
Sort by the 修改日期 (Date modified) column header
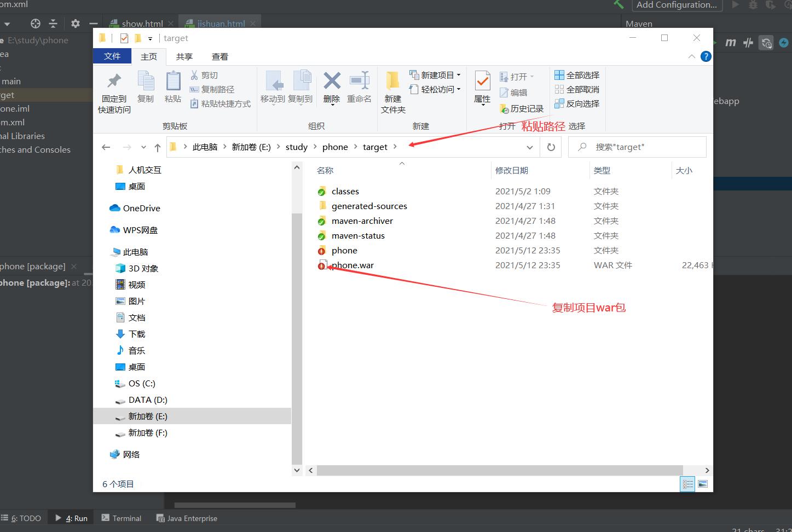[512, 171]
